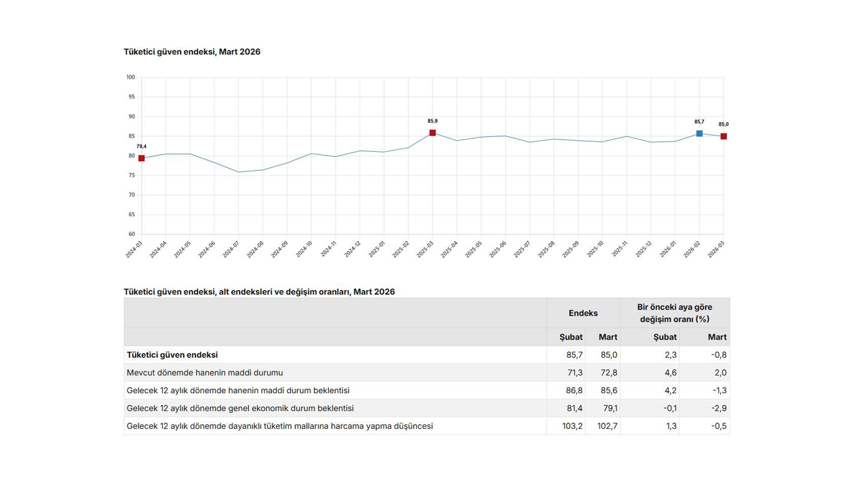Viewport: 868px width, 488px height.
Task: Click 'Bir önceki aya göre değişim oranı (%)' header
Action: pyautogui.click(x=675, y=313)
